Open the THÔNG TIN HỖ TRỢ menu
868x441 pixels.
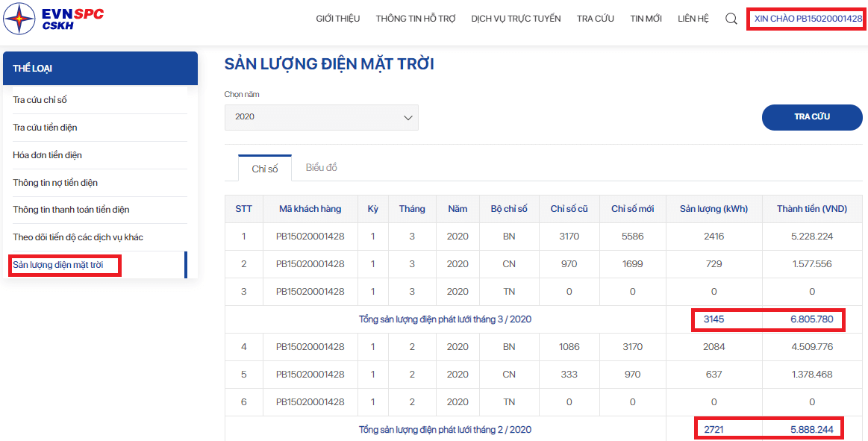pos(416,19)
